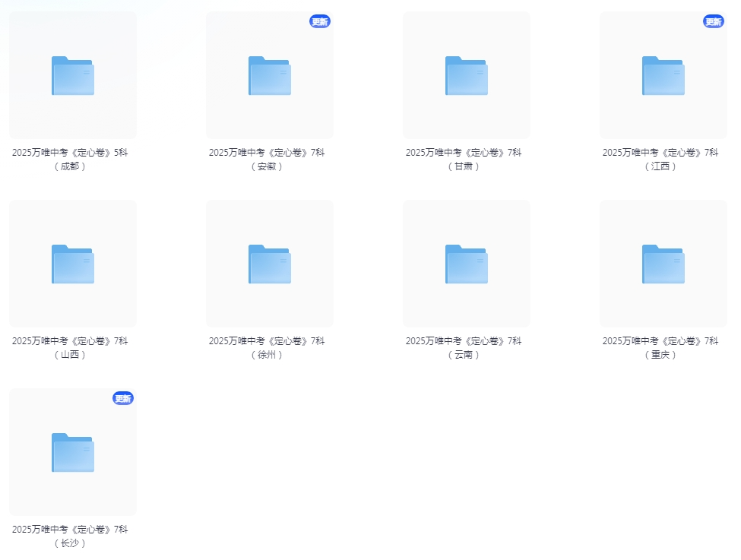This screenshot has width=741, height=560.
Task: Select label 2025万唯中考《定心卷》5科（成都）
Action: pos(70,160)
